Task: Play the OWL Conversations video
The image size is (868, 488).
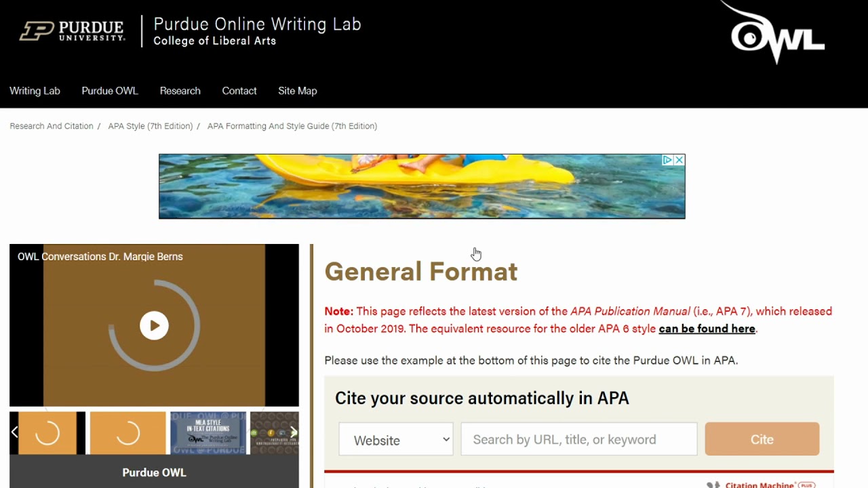Action: pos(154,325)
